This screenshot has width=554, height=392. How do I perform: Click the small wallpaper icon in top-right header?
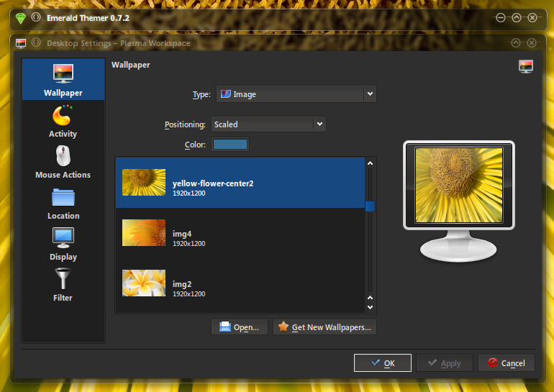(526, 66)
